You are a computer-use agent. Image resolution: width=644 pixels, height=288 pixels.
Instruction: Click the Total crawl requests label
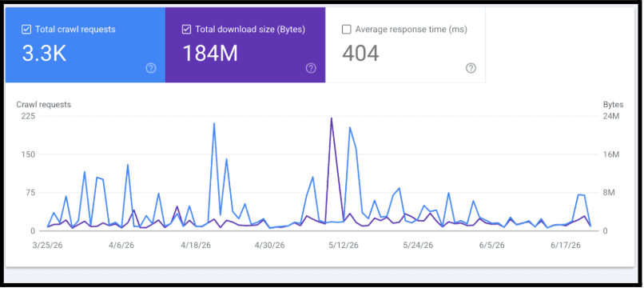75,30
